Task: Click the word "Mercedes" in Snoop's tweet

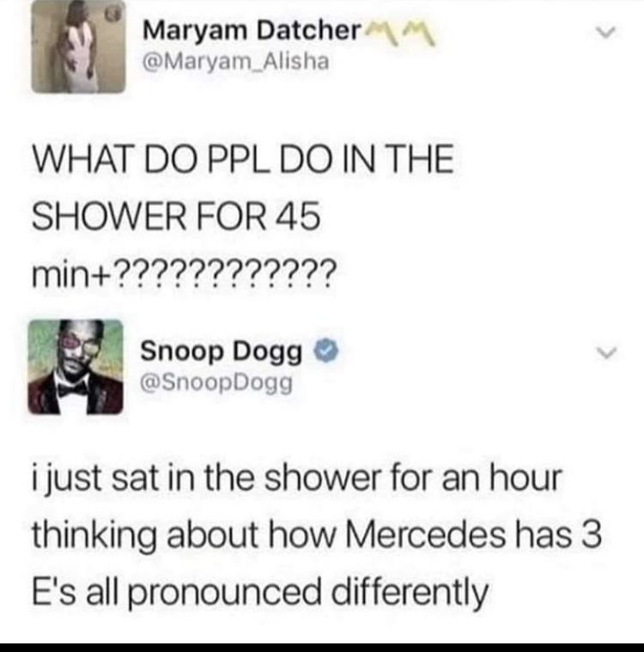Action: tap(426, 534)
